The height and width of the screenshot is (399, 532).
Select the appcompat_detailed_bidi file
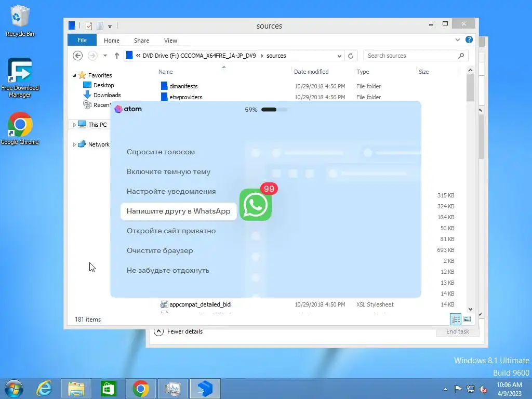coord(200,304)
